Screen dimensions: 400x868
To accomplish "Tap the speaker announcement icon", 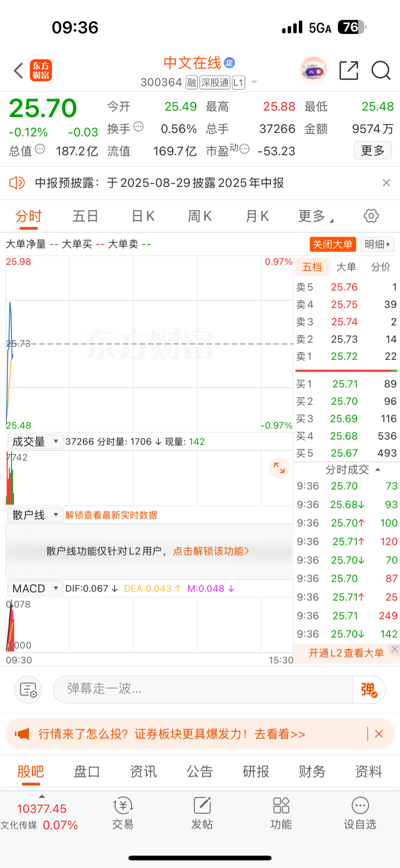I will click(17, 183).
